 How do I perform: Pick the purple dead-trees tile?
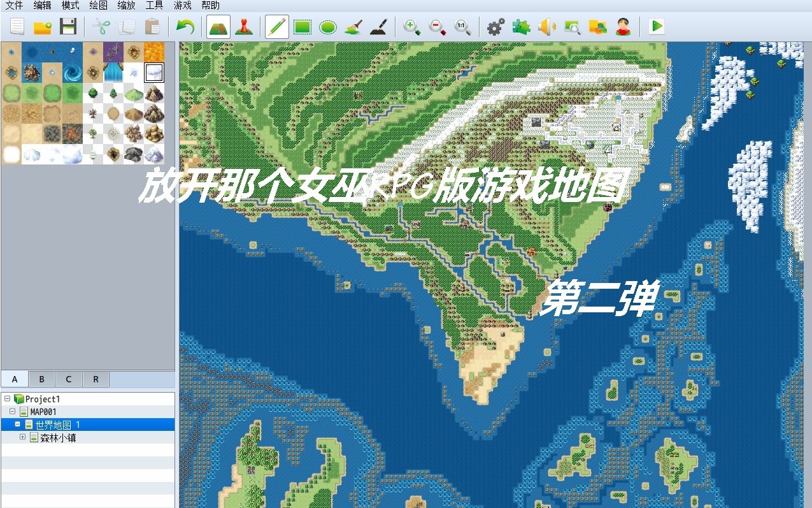tap(113, 52)
